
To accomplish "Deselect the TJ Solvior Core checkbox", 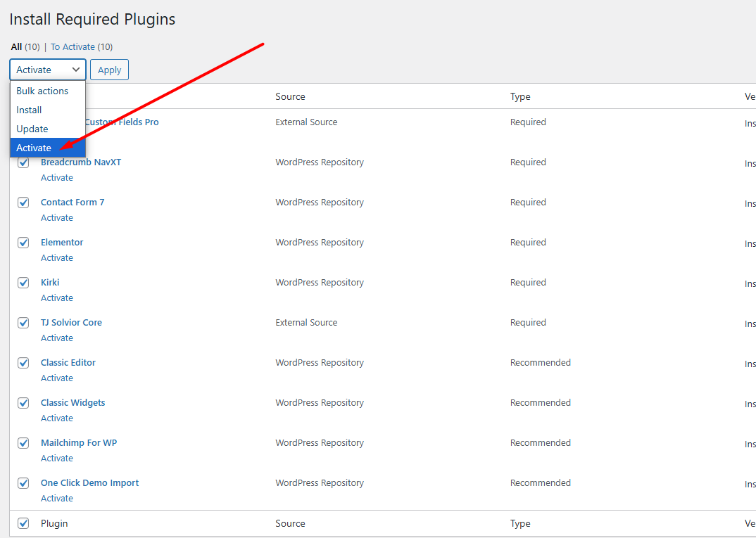I will (x=23, y=323).
